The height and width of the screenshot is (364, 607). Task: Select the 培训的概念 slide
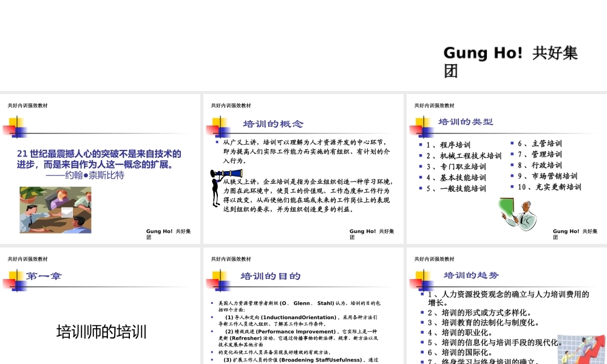(x=303, y=169)
